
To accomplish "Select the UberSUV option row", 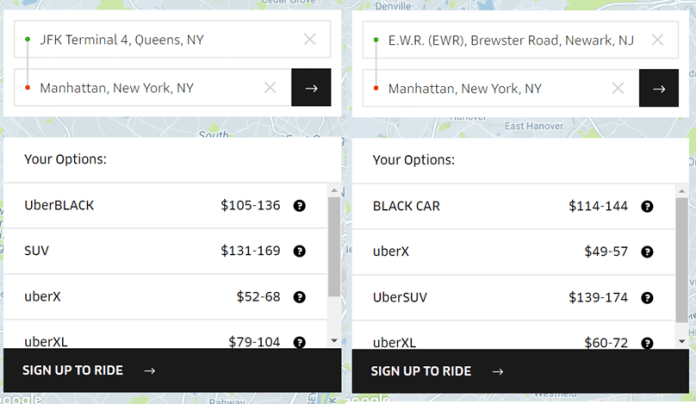I will [x=514, y=297].
